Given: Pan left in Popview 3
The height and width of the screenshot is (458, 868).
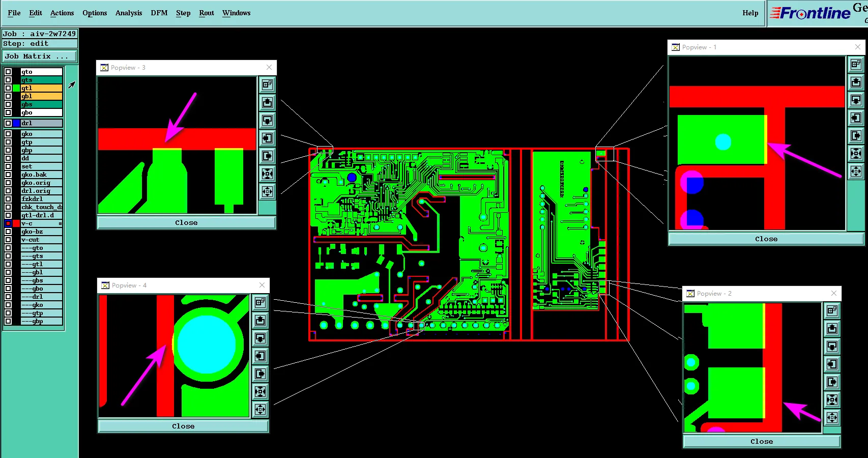Looking at the screenshot, I should point(268,138).
